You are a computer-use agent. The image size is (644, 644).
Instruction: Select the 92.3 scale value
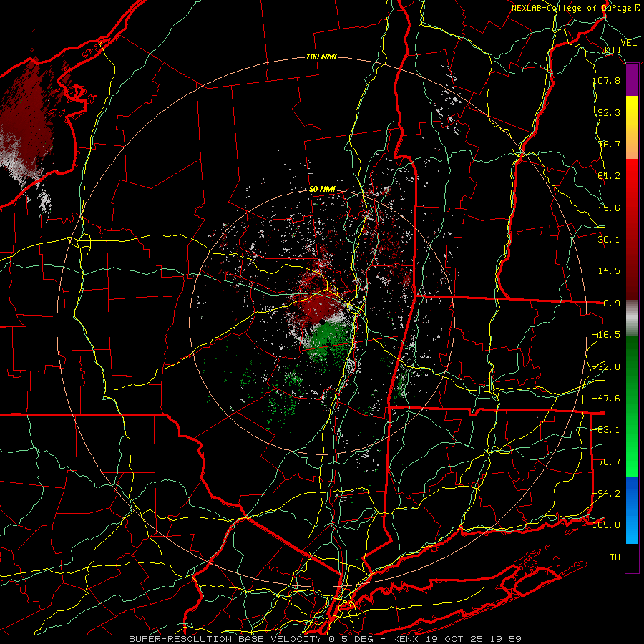tap(609, 112)
